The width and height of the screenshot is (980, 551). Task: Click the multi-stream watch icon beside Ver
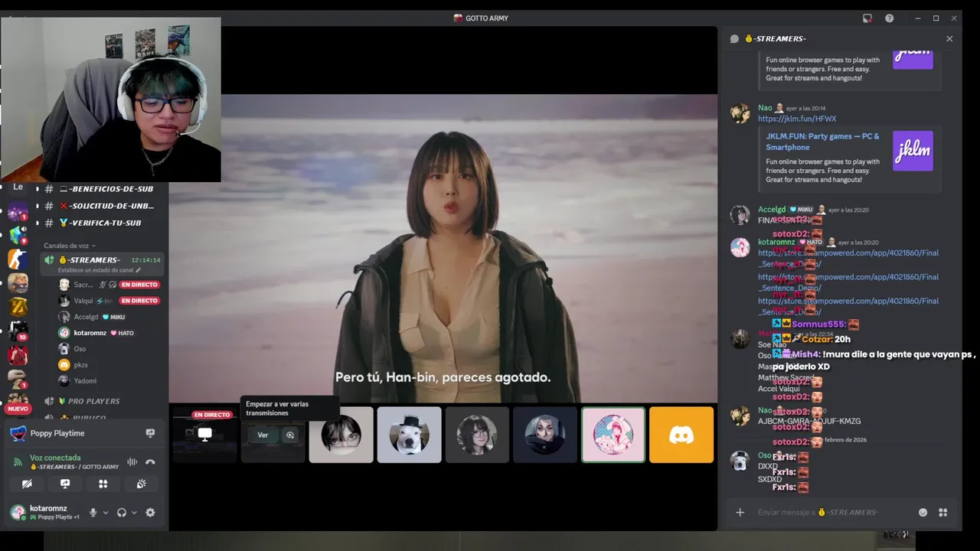tap(290, 435)
